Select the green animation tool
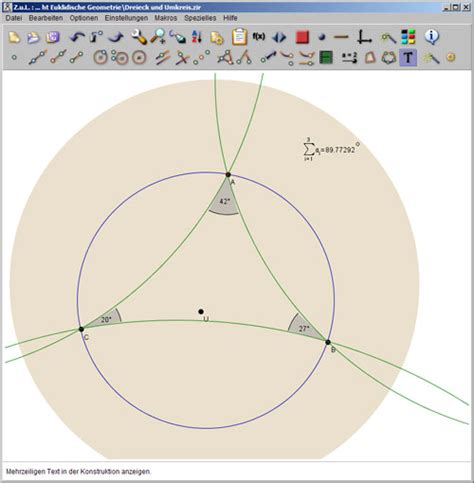The image size is (474, 483). pos(326,57)
